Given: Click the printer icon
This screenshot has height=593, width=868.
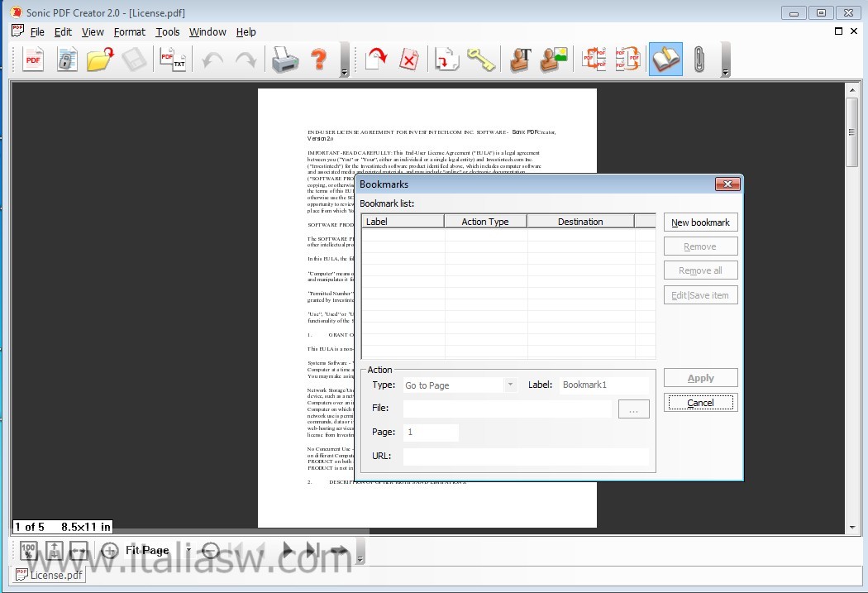Looking at the screenshot, I should [285, 60].
